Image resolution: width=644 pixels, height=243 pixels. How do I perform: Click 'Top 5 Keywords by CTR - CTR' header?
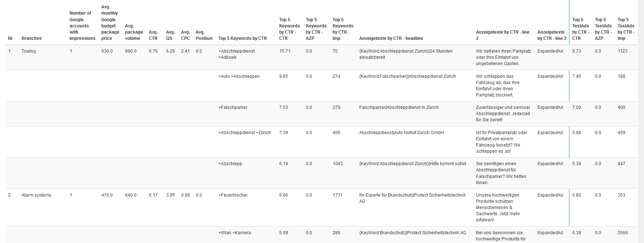click(289, 29)
